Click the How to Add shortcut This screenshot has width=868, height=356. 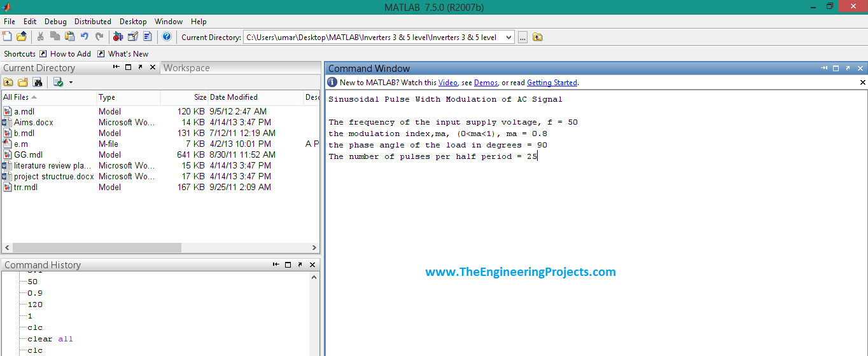[x=66, y=54]
